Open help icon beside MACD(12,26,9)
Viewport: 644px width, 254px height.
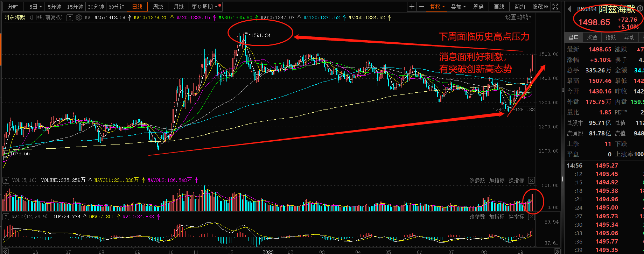6,217
